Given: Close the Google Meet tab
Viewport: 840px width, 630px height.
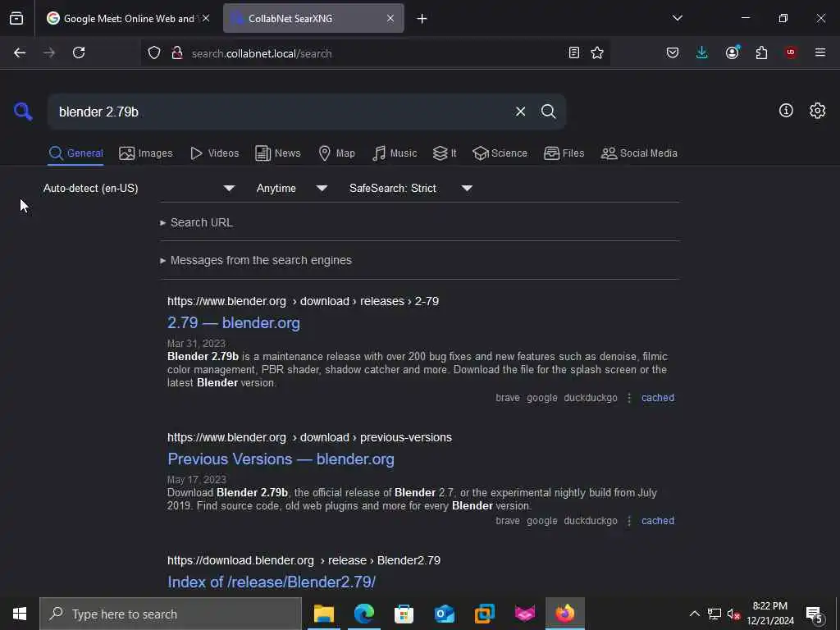Looking at the screenshot, I should coord(206,18).
